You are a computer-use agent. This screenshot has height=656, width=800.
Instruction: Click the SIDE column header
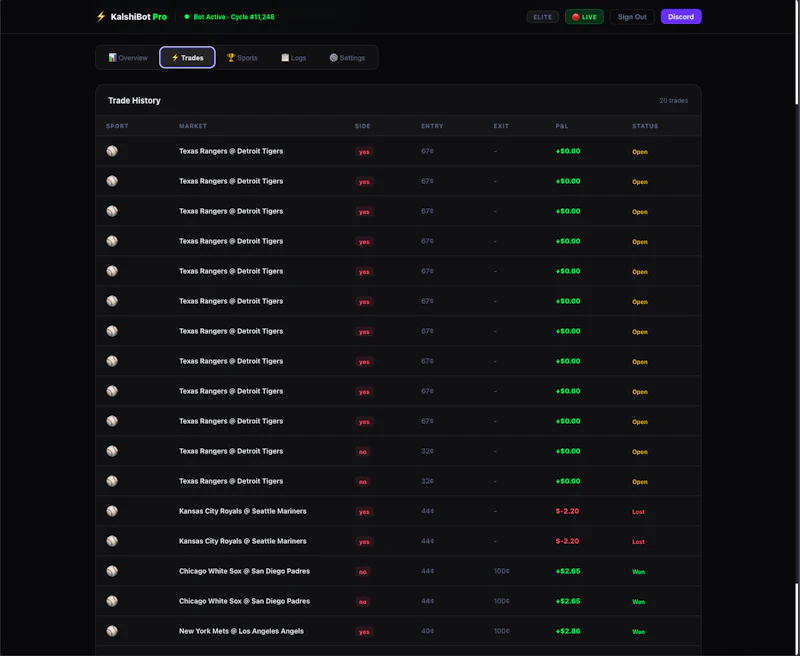pyautogui.click(x=363, y=126)
